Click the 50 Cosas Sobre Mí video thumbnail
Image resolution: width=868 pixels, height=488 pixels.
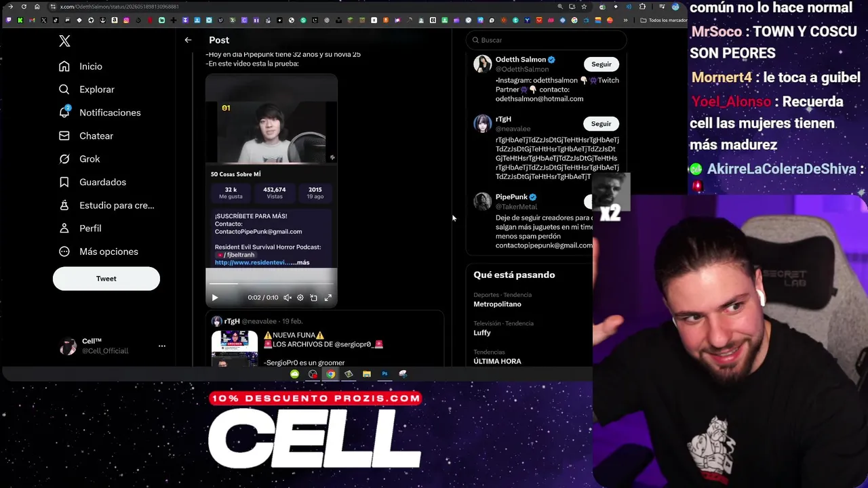pos(271,132)
